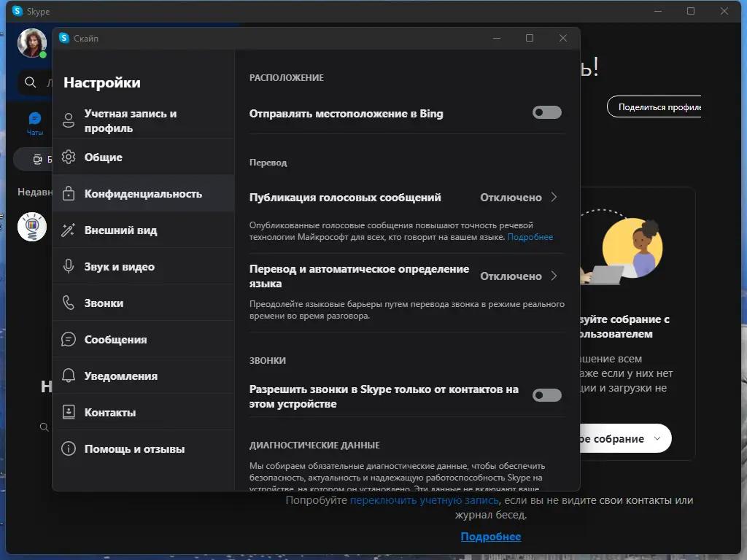Switch to the "Настройки" privacy panel heading
747x560 pixels.
click(x=101, y=83)
